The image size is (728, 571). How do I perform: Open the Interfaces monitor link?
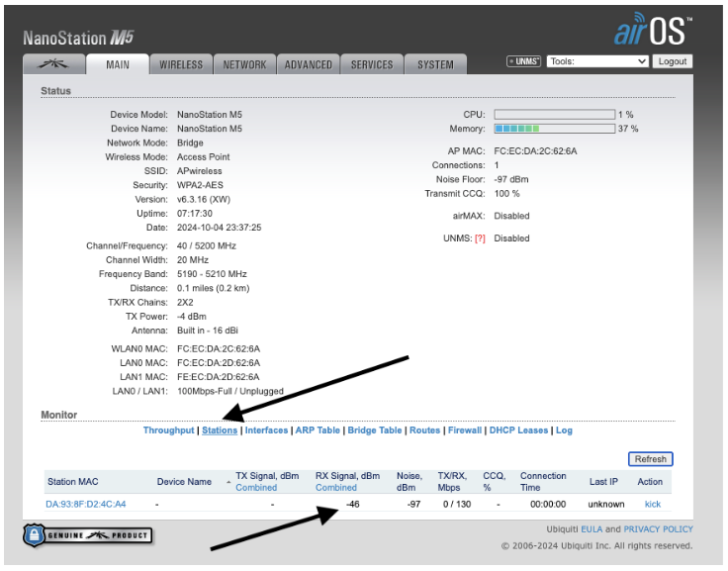[x=266, y=430]
